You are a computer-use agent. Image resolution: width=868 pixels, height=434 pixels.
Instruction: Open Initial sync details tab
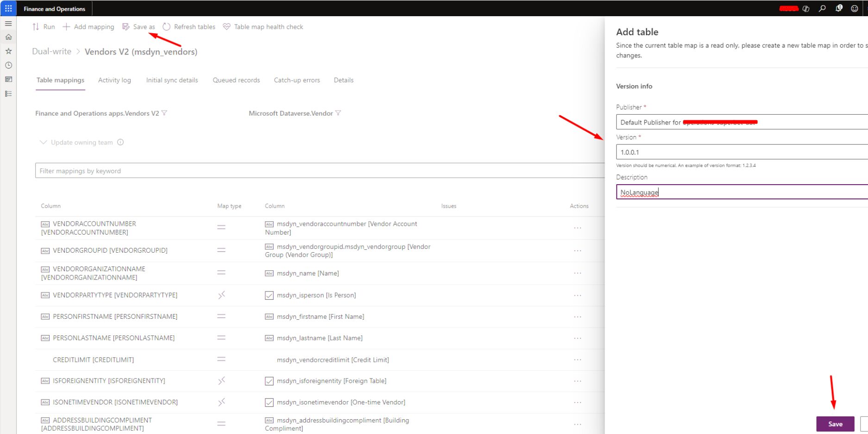tap(172, 80)
